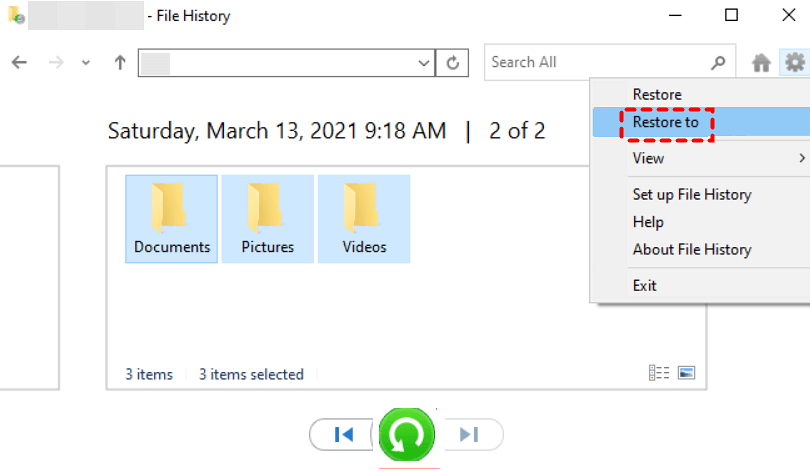Refresh the address bar location

(453, 63)
